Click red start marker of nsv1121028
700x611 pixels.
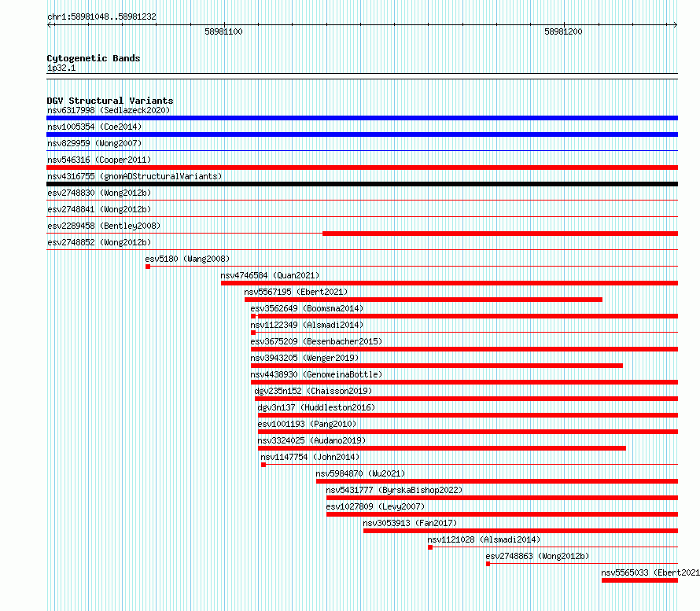(430, 547)
